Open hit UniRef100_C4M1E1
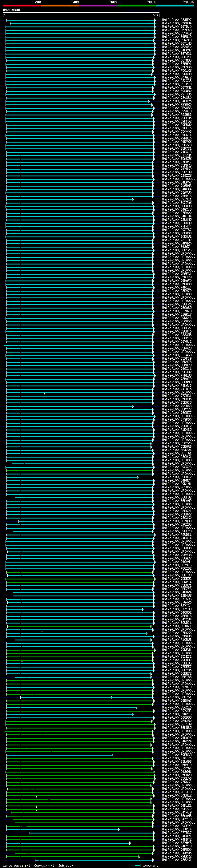 pyautogui.click(x=177, y=806)
